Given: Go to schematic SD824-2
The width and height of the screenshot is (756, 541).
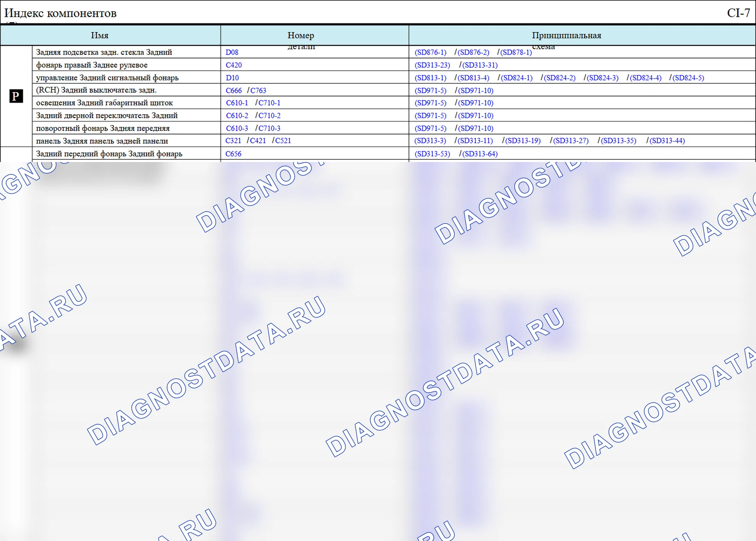Looking at the screenshot, I should click(559, 78).
